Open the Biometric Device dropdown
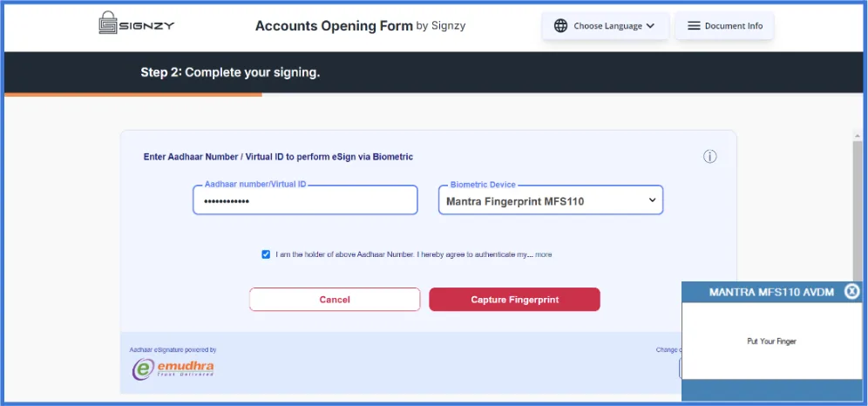The image size is (868, 406). (551, 200)
